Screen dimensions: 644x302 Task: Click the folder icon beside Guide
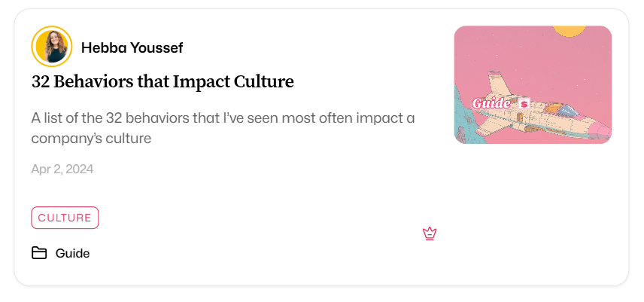[39, 253]
